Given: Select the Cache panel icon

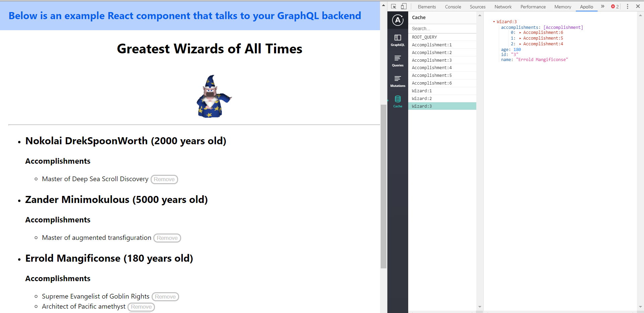Looking at the screenshot, I should point(398,102).
